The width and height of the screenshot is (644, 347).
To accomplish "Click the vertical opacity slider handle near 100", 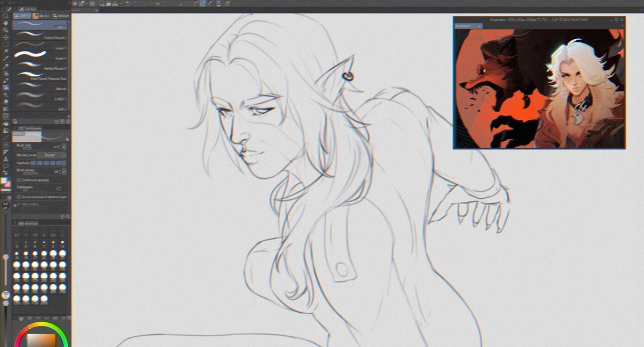I will (5, 303).
